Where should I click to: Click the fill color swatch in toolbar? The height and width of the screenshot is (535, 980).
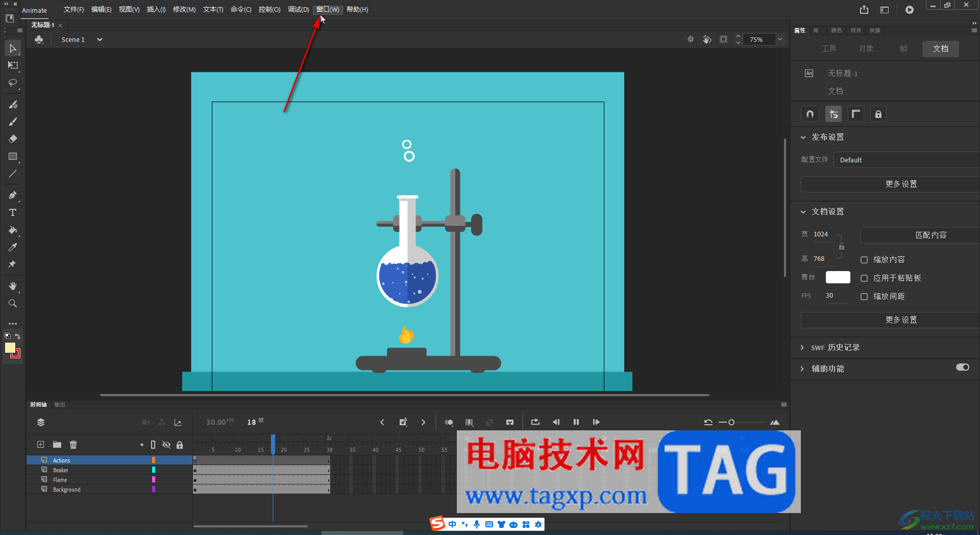[10, 348]
